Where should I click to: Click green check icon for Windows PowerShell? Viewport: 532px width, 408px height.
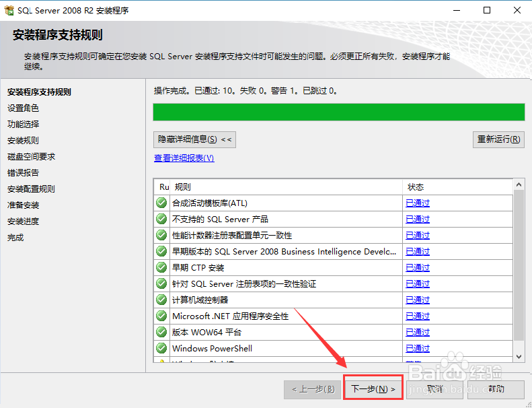161,348
